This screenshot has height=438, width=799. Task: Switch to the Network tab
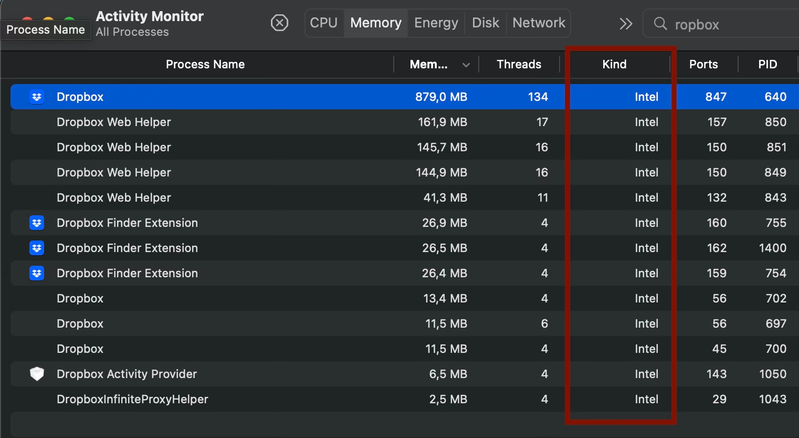click(x=538, y=23)
